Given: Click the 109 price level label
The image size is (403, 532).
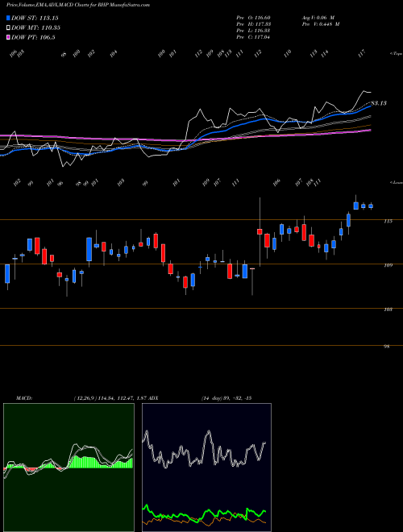Looking at the screenshot, I should point(388,265).
